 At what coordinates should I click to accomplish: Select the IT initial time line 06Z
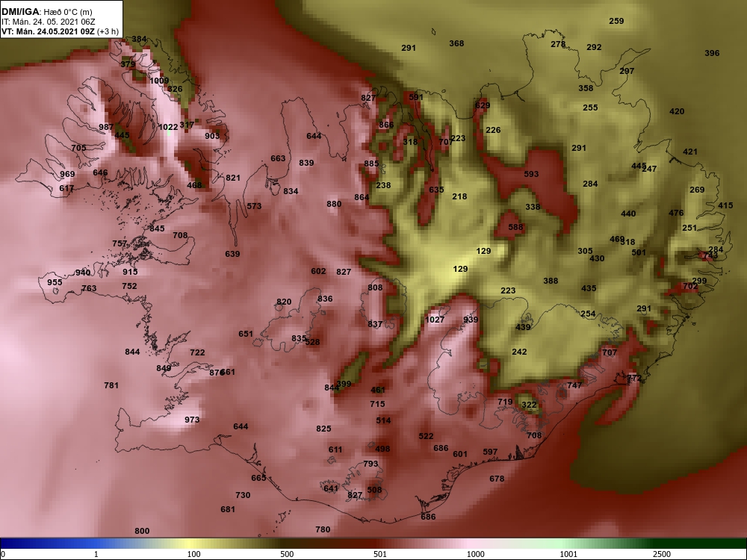(48, 22)
